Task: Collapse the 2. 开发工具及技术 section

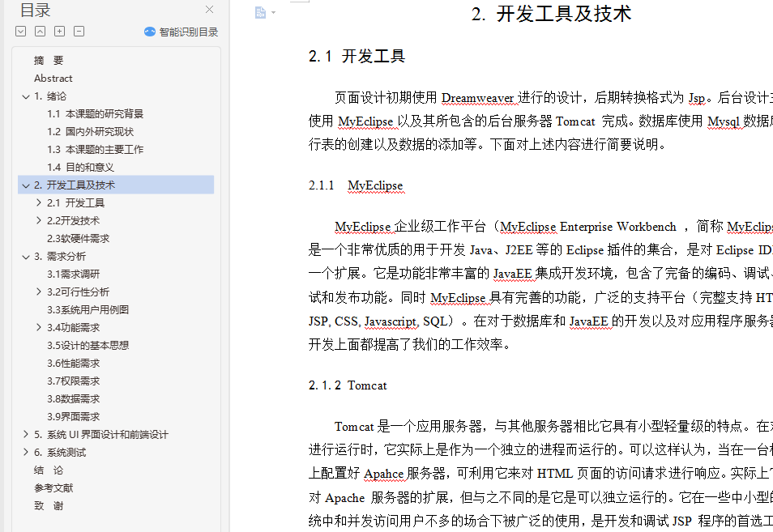Action: (26, 185)
